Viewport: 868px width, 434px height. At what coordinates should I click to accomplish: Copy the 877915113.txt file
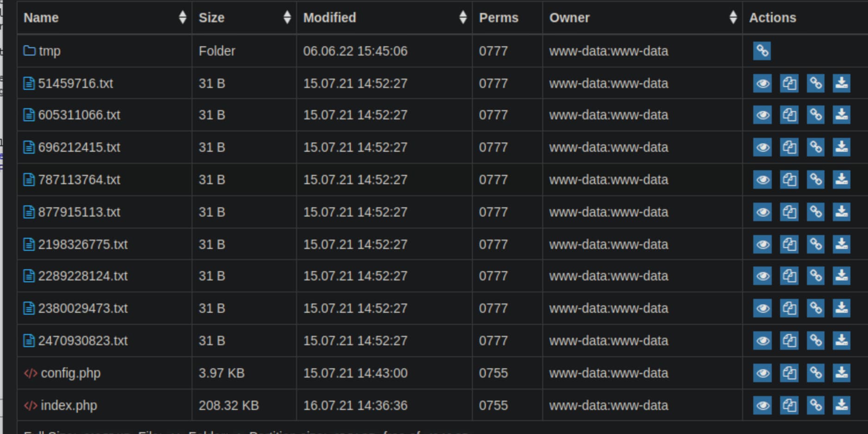click(x=789, y=212)
